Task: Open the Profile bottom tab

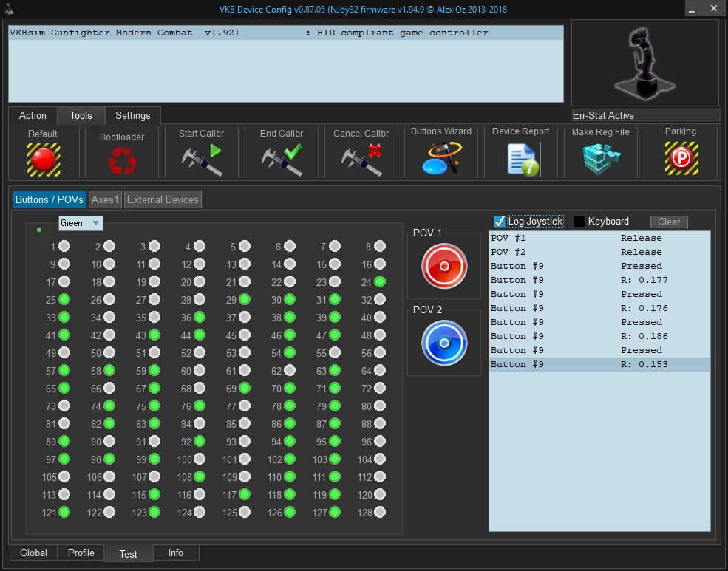Action: (x=81, y=553)
